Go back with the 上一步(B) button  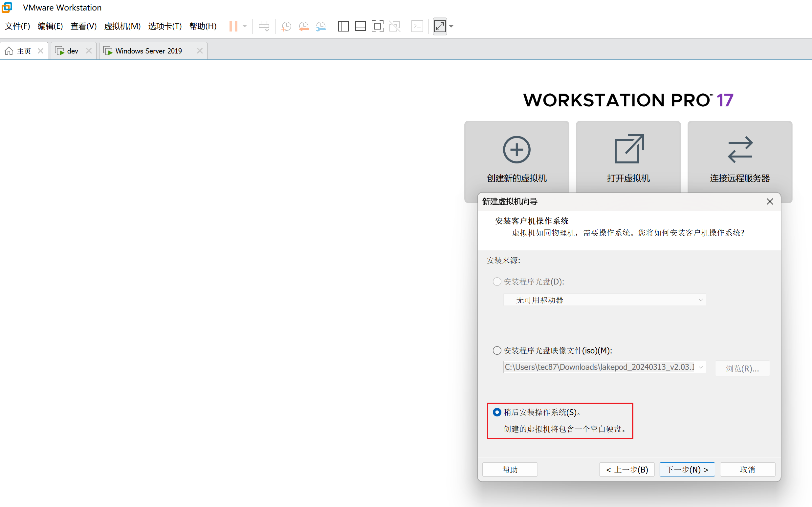coord(627,470)
